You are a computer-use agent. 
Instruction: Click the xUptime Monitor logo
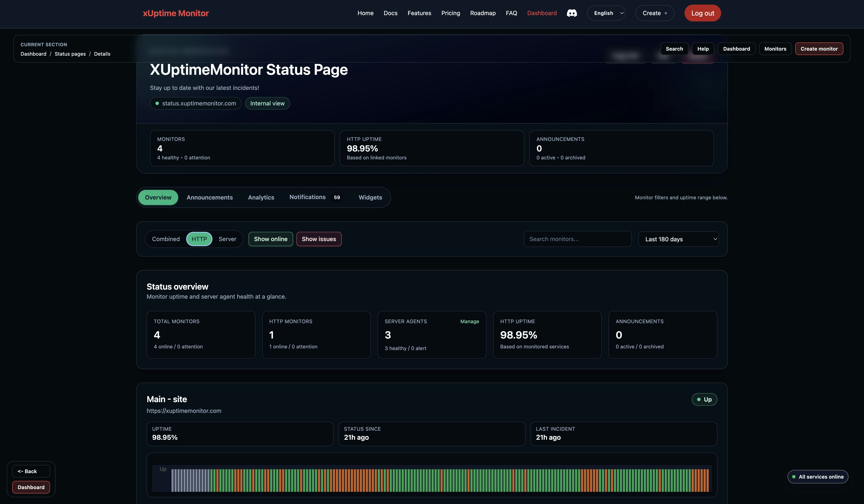coord(175,13)
